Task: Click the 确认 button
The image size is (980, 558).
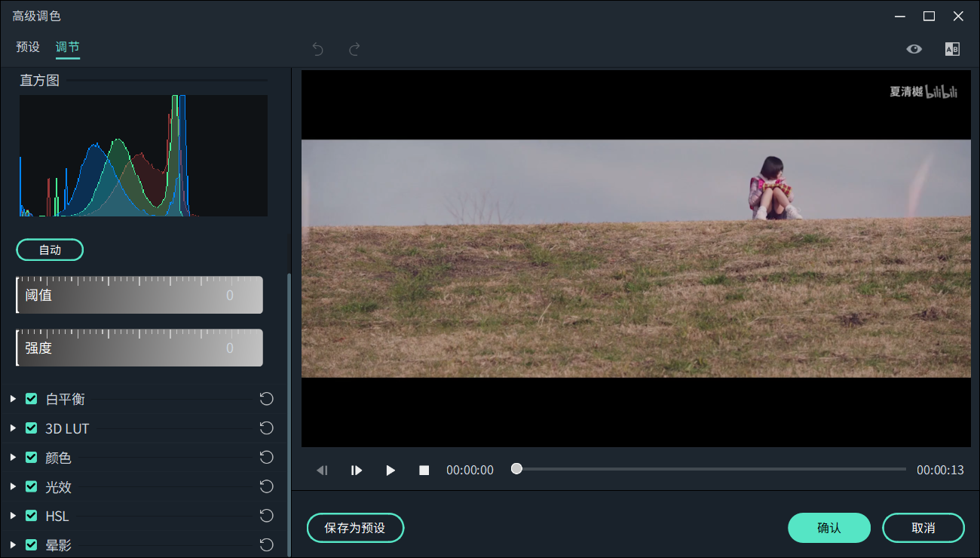Action: (x=829, y=528)
